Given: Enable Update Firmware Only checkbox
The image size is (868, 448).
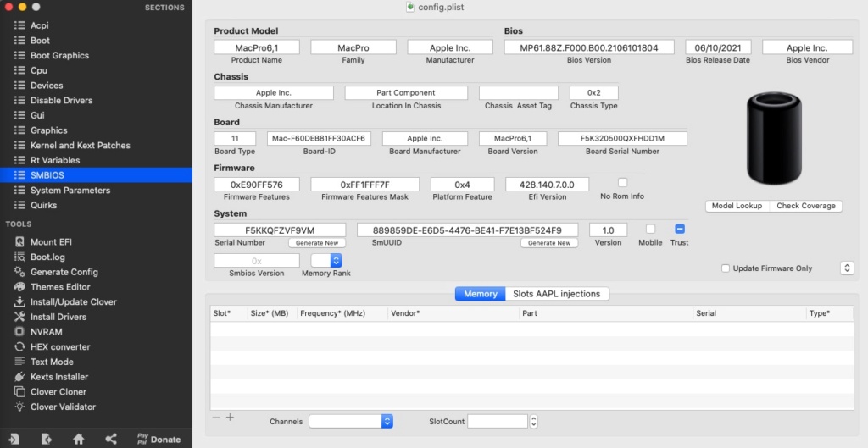Looking at the screenshot, I should tap(726, 268).
